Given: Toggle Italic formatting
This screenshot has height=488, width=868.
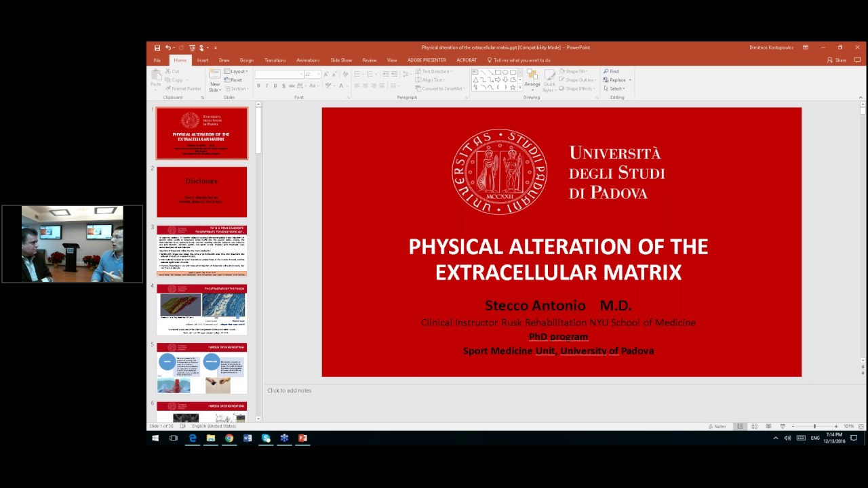Looking at the screenshot, I should [x=267, y=86].
